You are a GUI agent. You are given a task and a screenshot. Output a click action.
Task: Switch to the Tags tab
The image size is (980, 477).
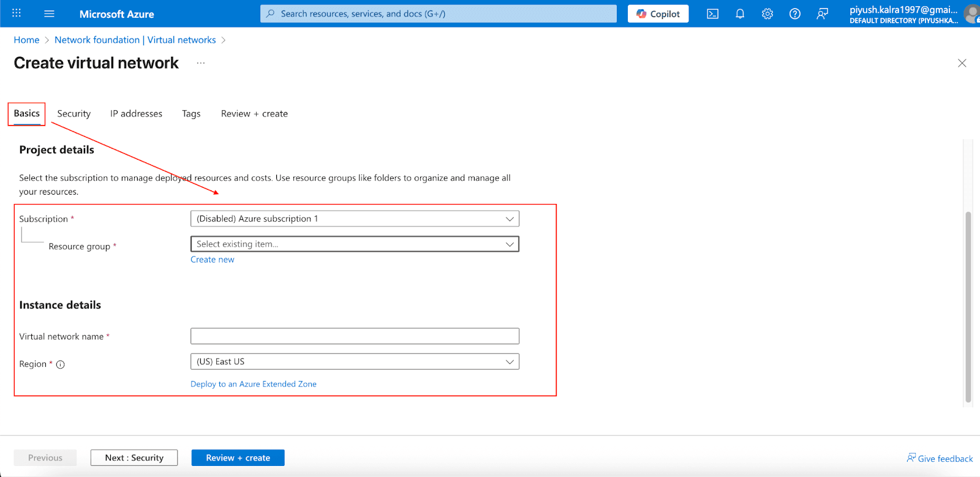pyautogui.click(x=191, y=114)
